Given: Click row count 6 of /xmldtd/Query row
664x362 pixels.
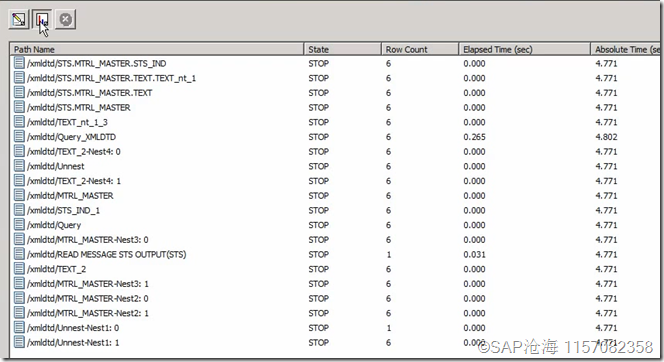Looking at the screenshot, I should pyautogui.click(x=388, y=225).
